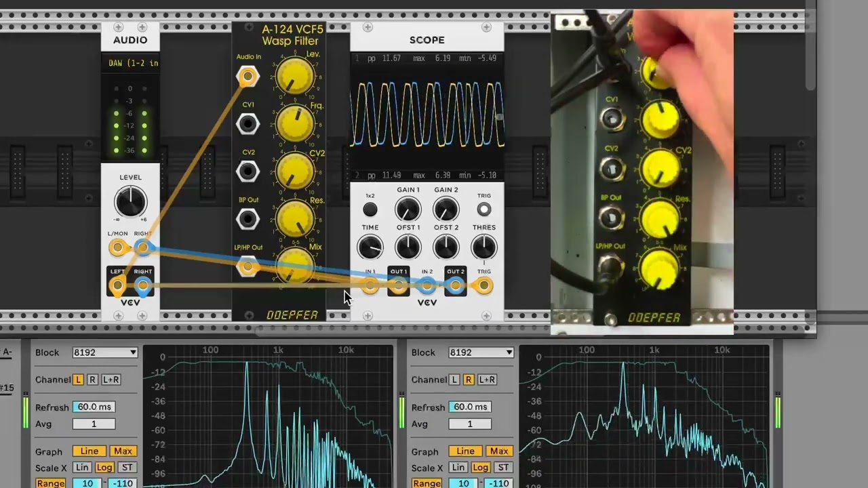Click Range lower value -110 in left Spectrum
The height and width of the screenshot is (488, 868).
click(123, 483)
